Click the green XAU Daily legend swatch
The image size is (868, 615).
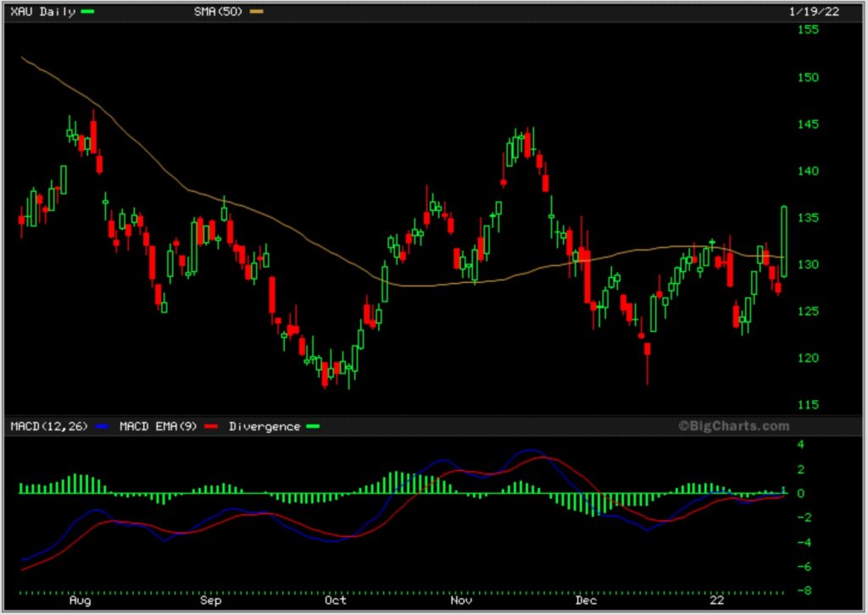[x=87, y=12]
